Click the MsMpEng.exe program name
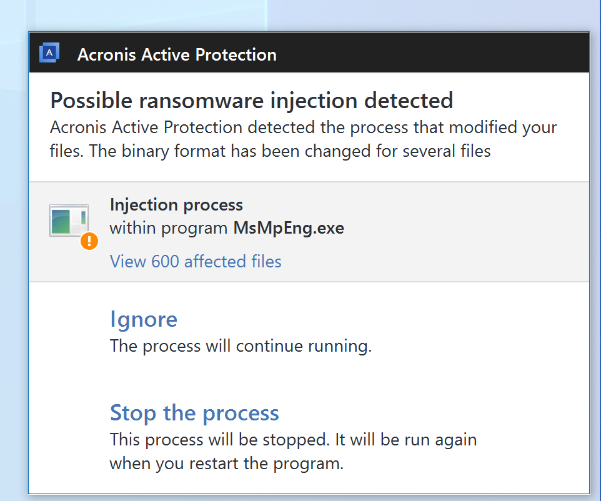 click(289, 228)
